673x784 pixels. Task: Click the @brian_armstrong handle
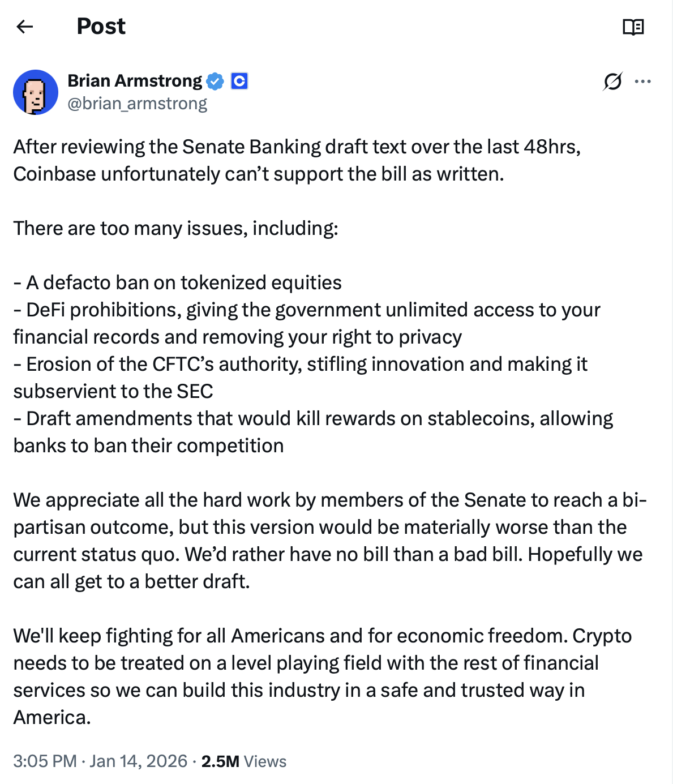pyautogui.click(x=137, y=104)
